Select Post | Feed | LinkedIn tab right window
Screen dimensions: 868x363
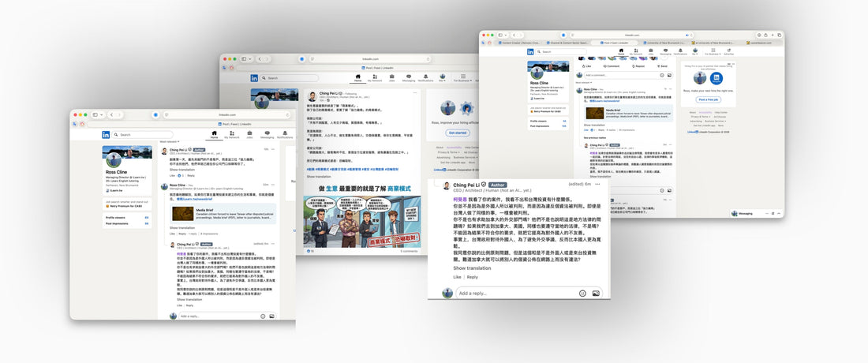tap(614, 43)
